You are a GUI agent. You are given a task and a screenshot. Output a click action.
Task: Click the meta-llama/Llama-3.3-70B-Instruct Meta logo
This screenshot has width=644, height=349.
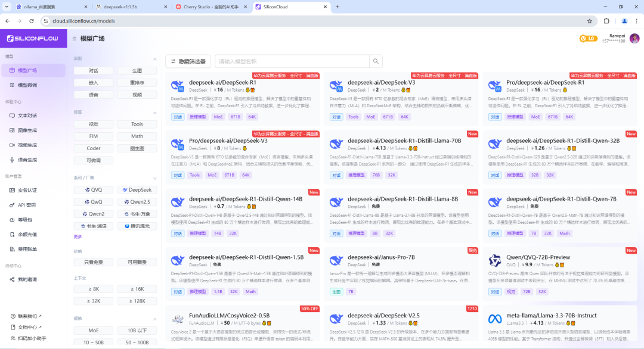point(494,319)
